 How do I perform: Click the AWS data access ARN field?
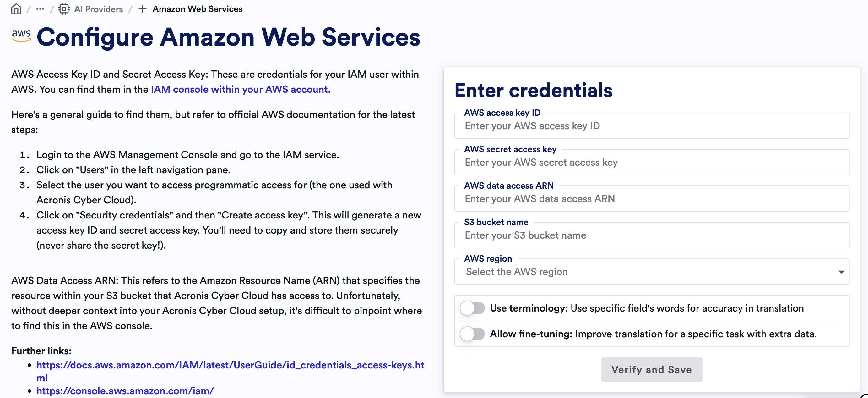click(651, 199)
